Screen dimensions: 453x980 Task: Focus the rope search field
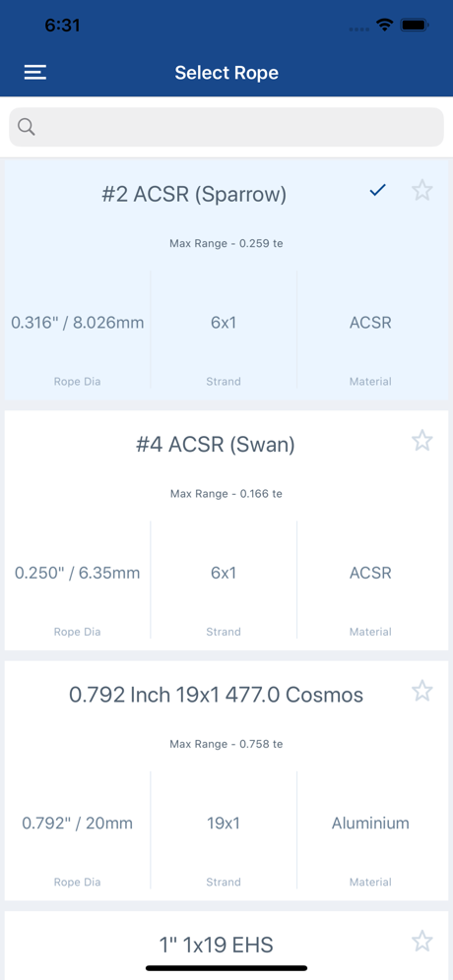[x=226, y=127]
